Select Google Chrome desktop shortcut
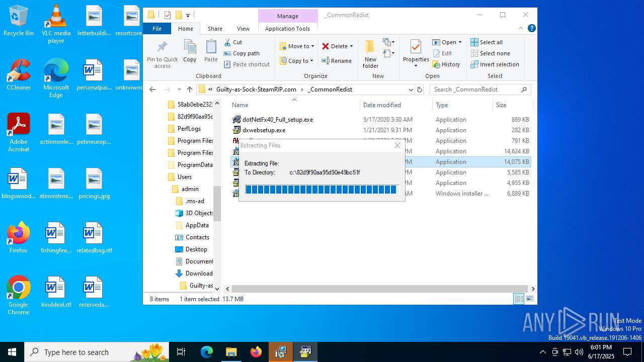 tap(19, 296)
